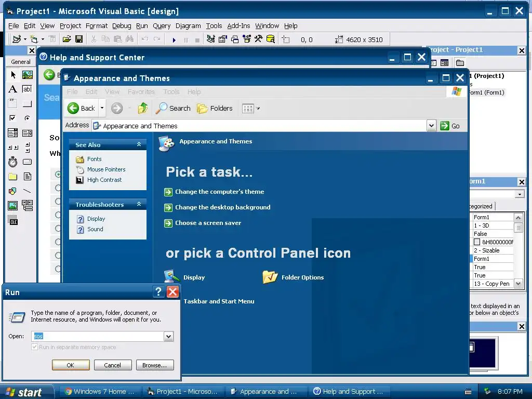Open the Add Project dropdown arrow in VB
The width and height of the screenshot is (532, 399).
[x=25, y=39]
